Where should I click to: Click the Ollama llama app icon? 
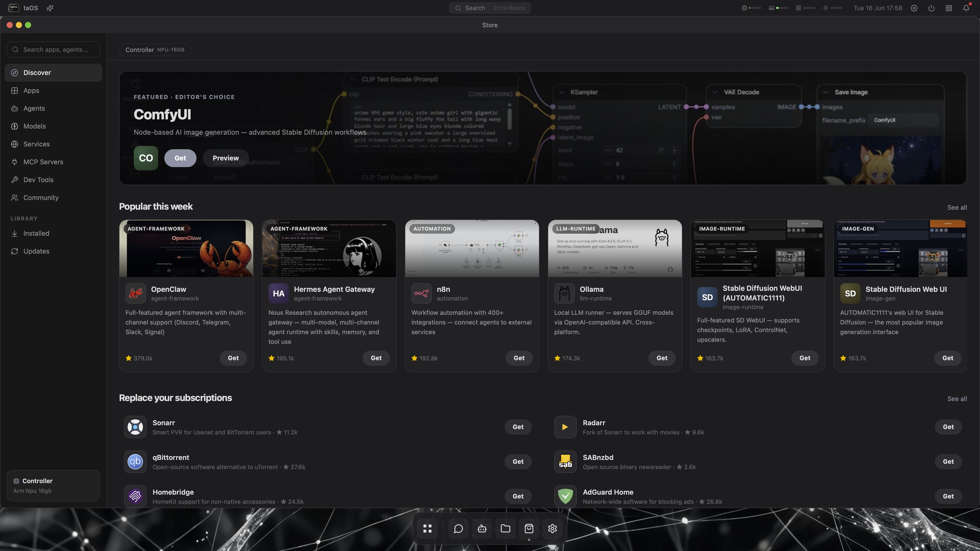point(564,293)
